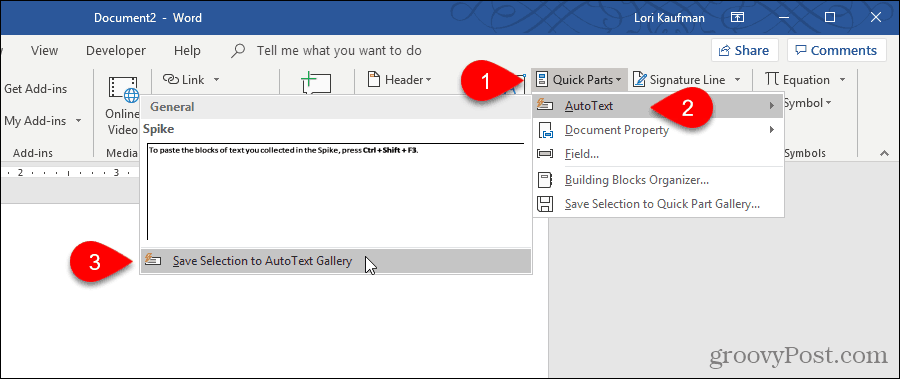Click the horizontal ruler

(x=69, y=172)
